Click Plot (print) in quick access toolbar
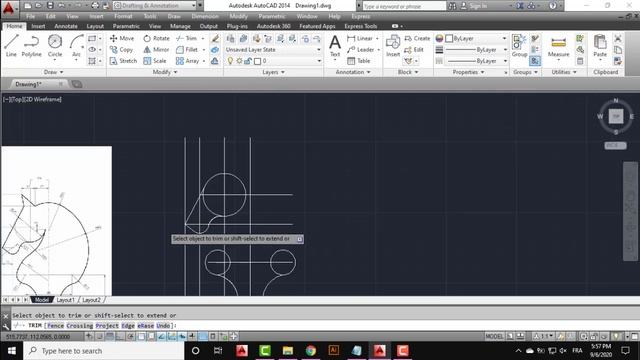Screen dimensions: 640x360 (95, 6)
